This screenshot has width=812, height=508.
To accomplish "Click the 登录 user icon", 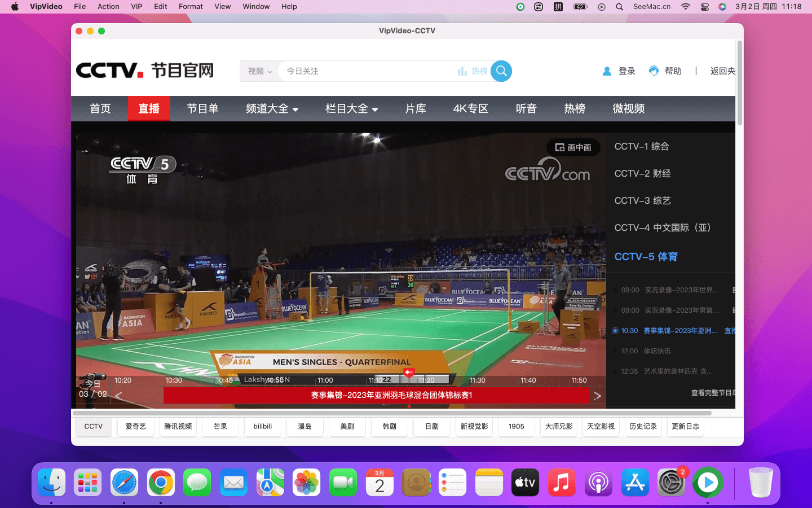I will tap(607, 71).
